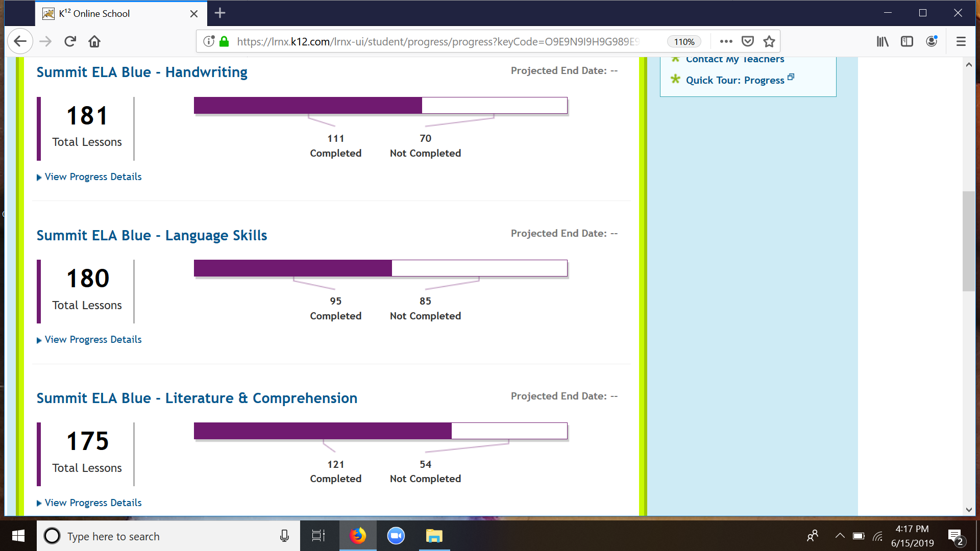Click the green secure connection padlock
Image resolution: width=980 pixels, height=551 pixels.
coord(224,41)
